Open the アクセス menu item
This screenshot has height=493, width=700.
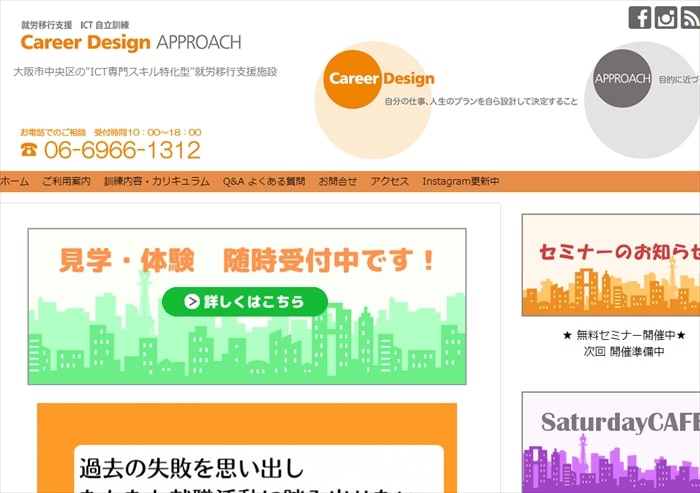390,181
